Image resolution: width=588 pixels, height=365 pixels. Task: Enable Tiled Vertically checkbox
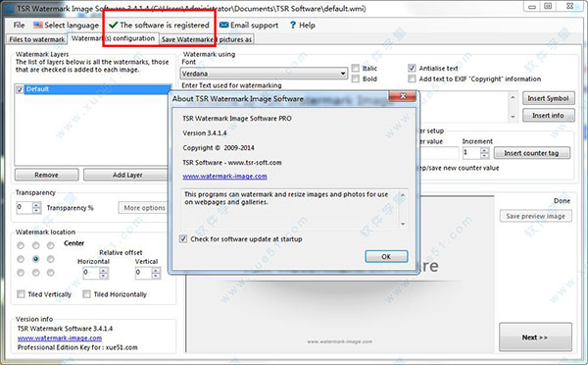pos(21,294)
